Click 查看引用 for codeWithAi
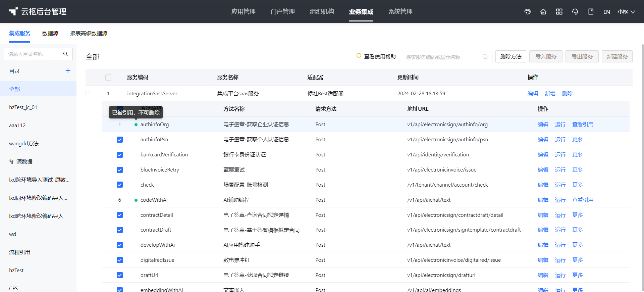Viewport: 644px width, 292px height. click(x=583, y=200)
